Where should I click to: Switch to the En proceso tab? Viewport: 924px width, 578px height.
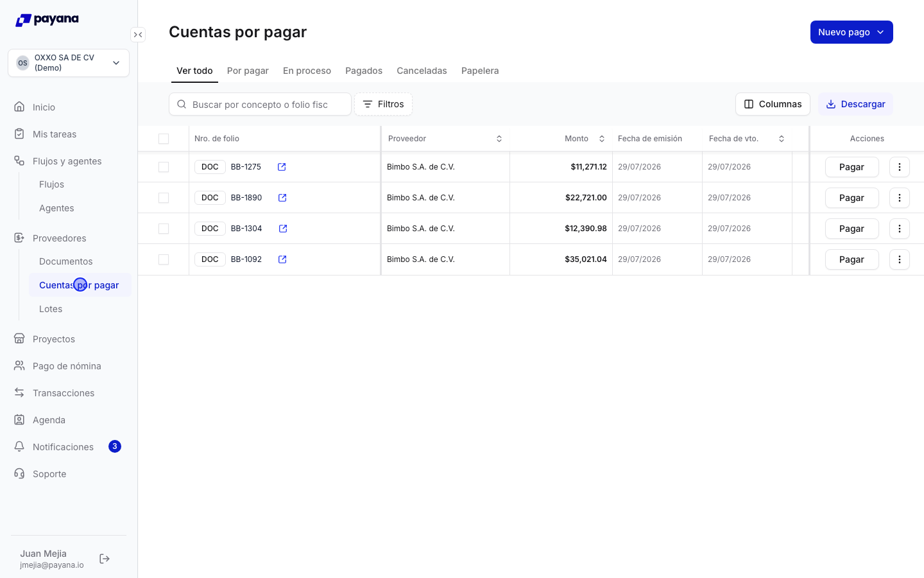(x=307, y=71)
